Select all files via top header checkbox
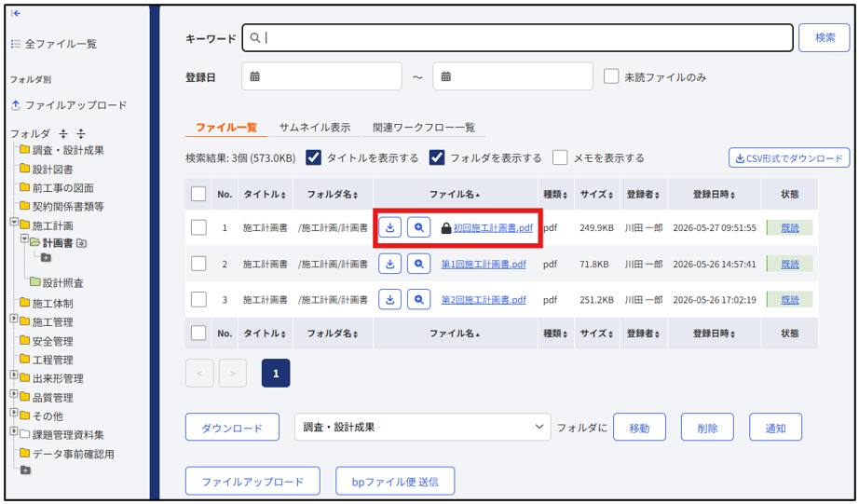The image size is (859, 504). tap(198, 194)
